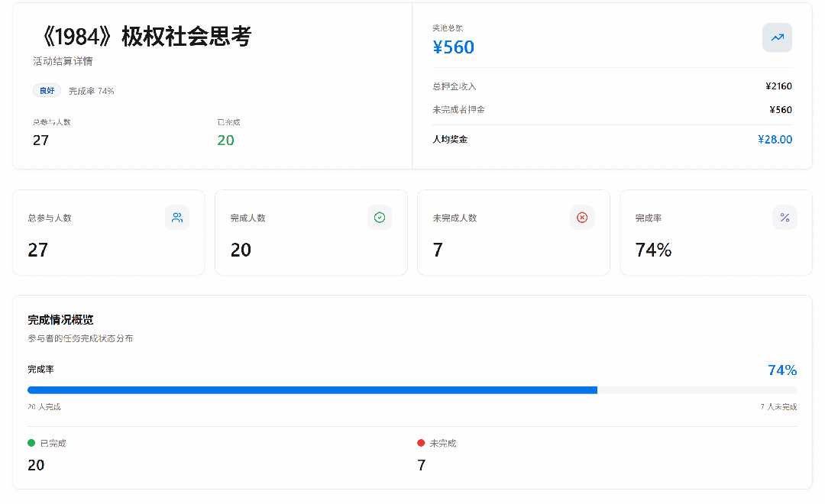Click the 《1984》极权社会思考 title
The image size is (825, 504).
(142, 37)
